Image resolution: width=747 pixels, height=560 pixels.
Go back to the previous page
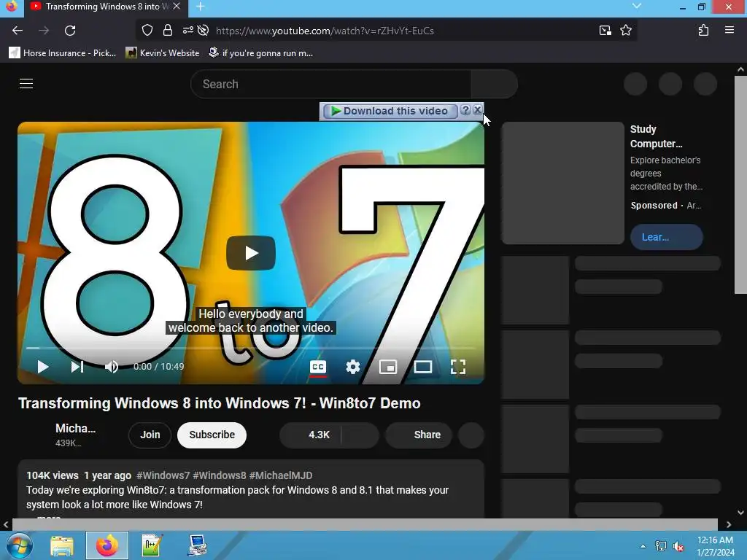point(18,31)
